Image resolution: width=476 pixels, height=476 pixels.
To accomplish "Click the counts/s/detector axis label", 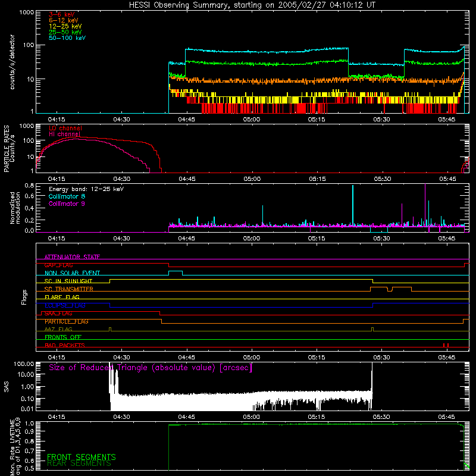I will click(x=12, y=62).
